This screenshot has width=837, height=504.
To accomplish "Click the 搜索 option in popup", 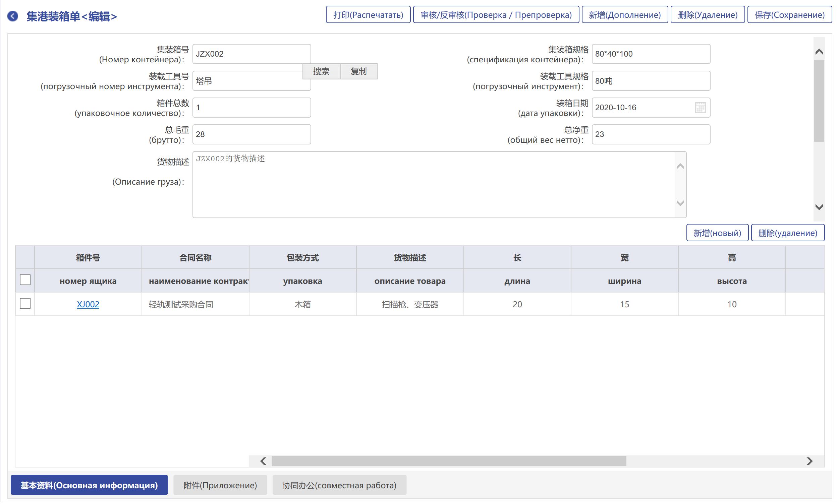I will 321,71.
